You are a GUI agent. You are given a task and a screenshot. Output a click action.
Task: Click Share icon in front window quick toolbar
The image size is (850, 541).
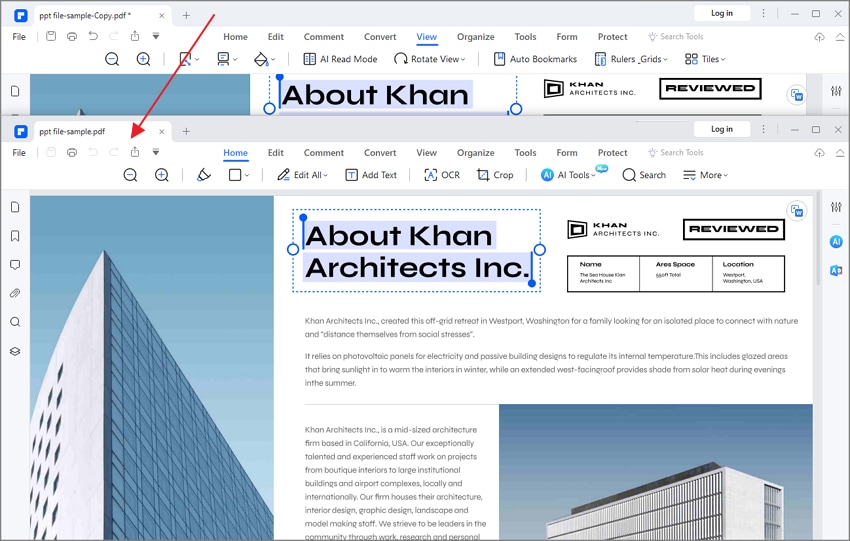point(135,152)
